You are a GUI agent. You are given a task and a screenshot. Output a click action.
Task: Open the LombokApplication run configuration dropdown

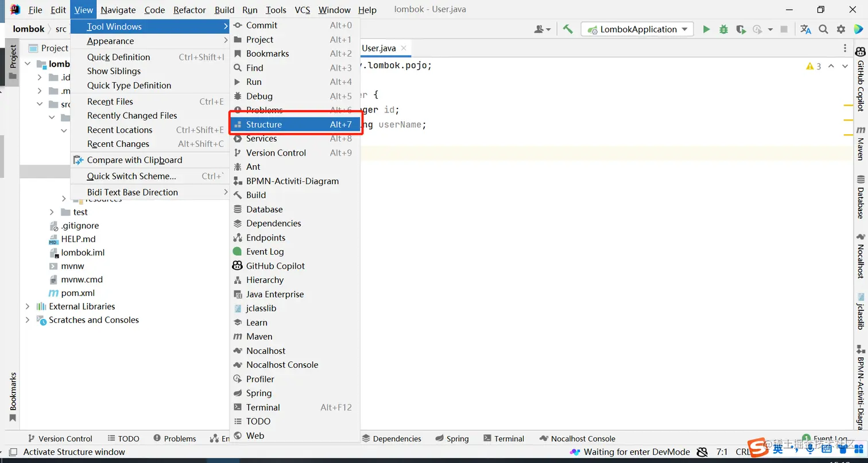click(637, 29)
